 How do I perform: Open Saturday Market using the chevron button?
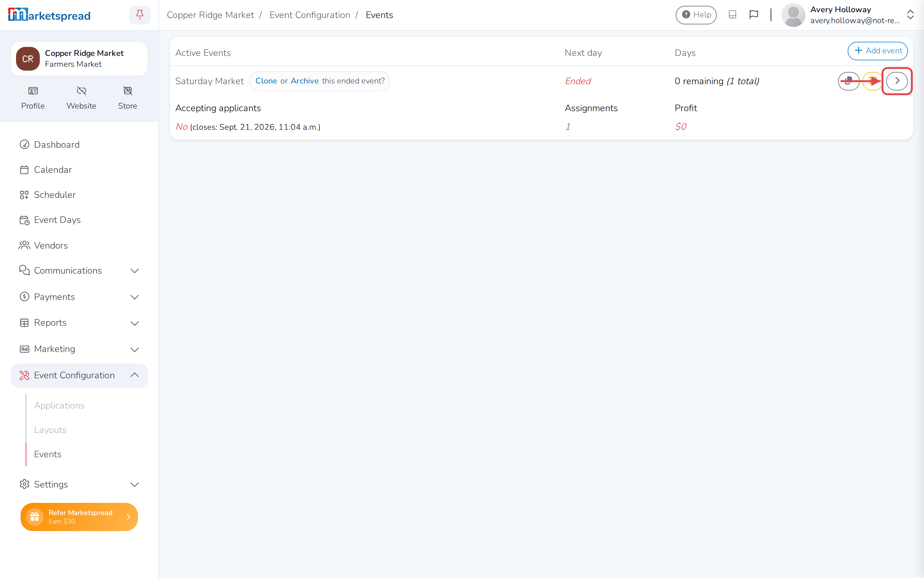(897, 81)
